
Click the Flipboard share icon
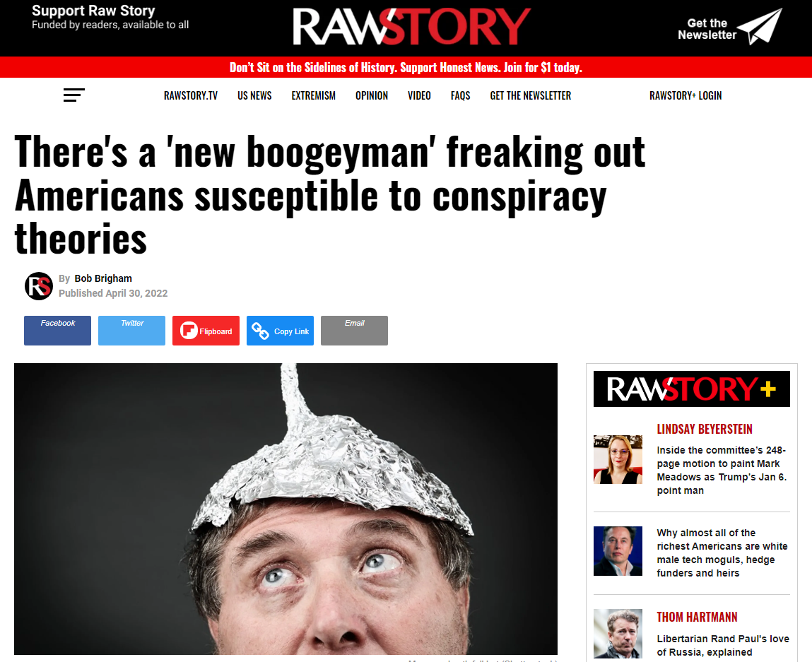[189, 330]
